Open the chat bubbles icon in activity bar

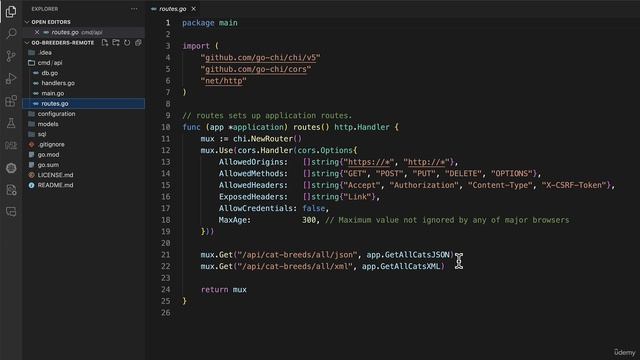[x=11, y=211]
